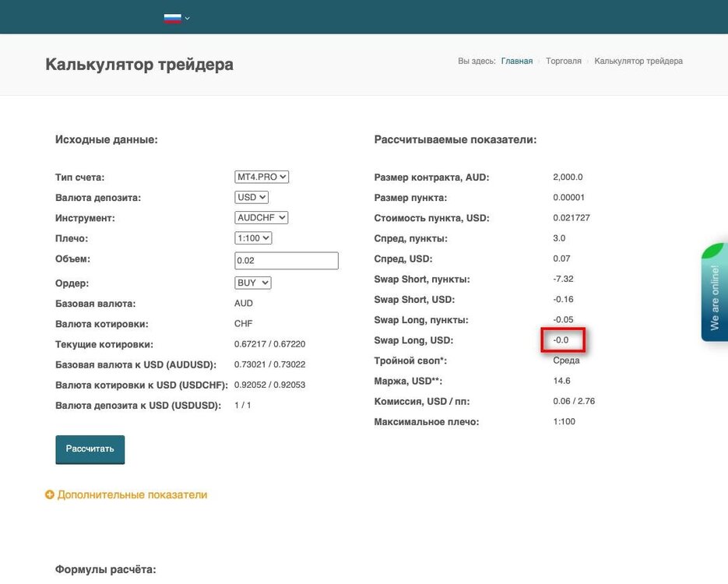Click the volume input field 0.02
The height and width of the screenshot is (584, 728).
click(x=287, y=260)
